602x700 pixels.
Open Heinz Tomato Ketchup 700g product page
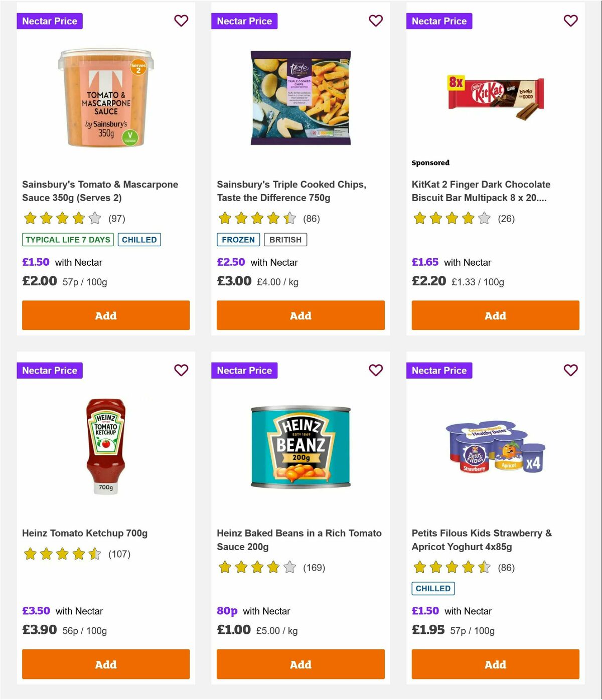85,533
